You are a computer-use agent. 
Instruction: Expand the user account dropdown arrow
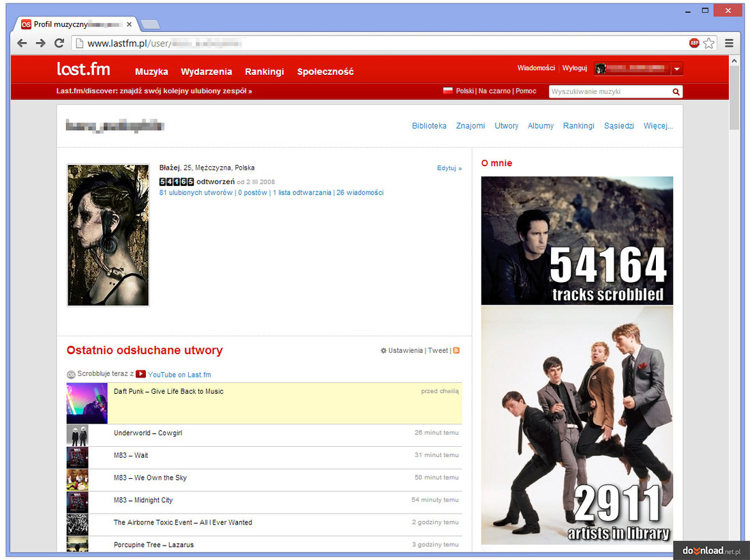coord(677,69)
